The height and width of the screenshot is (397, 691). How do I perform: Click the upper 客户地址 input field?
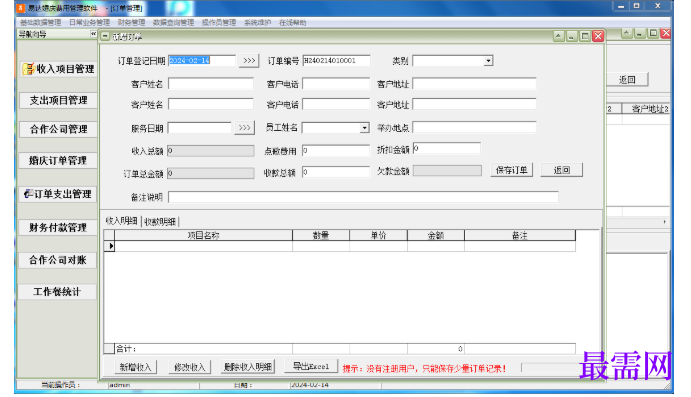(474, 84)
